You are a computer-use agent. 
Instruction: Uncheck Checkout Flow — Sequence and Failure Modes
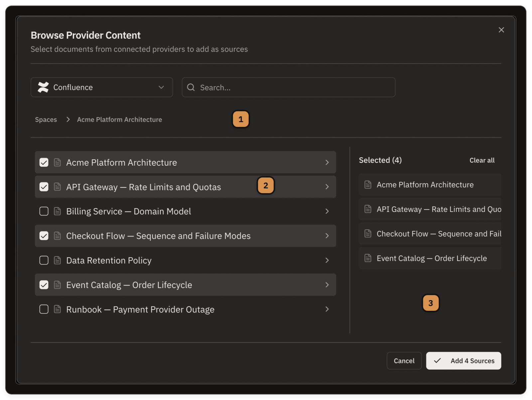click(x=44, y=236)
